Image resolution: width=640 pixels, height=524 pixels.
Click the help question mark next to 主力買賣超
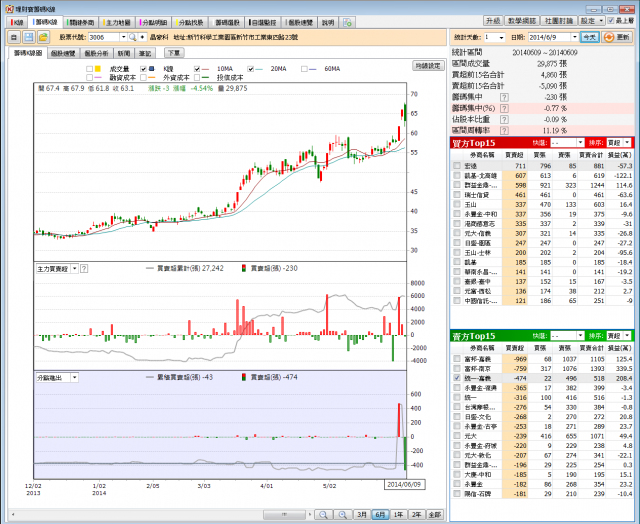[84, 269]
